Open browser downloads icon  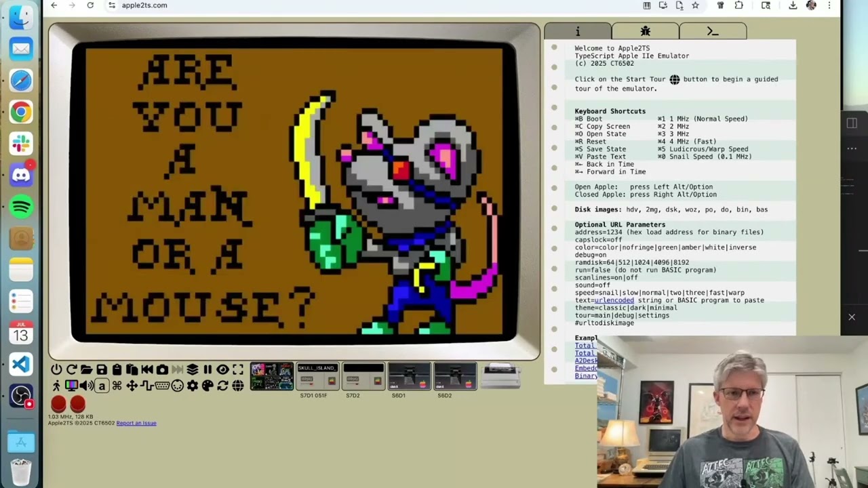pos(793,5)
